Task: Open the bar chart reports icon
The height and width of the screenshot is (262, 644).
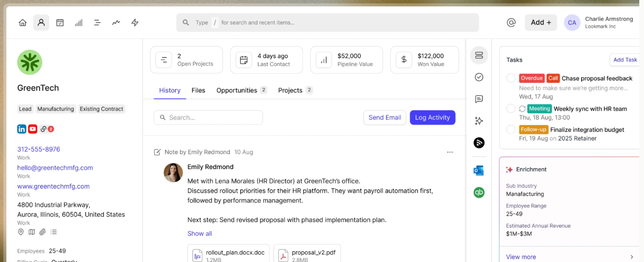Action: tap(79, 23)
